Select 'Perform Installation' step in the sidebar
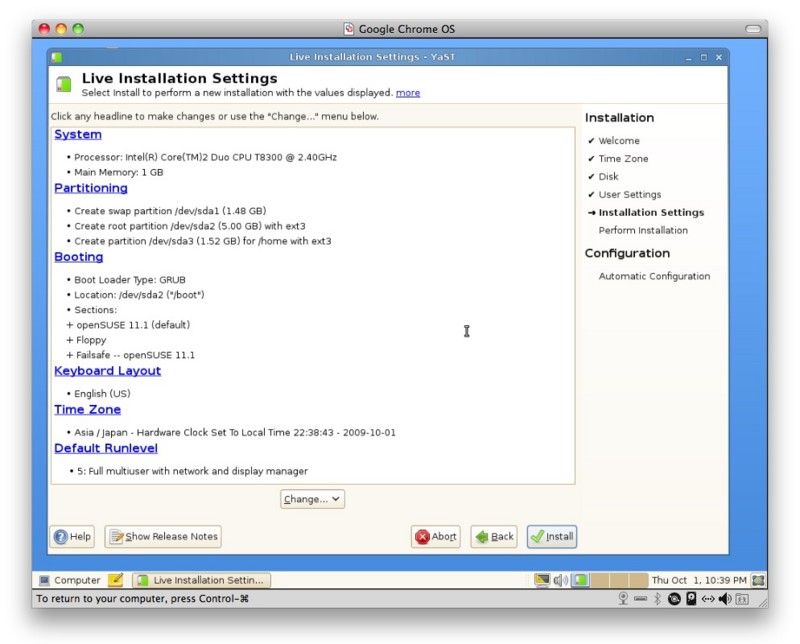Image resolution: width=800 pixels, height=644 pixels. click(x=643, y=230)
